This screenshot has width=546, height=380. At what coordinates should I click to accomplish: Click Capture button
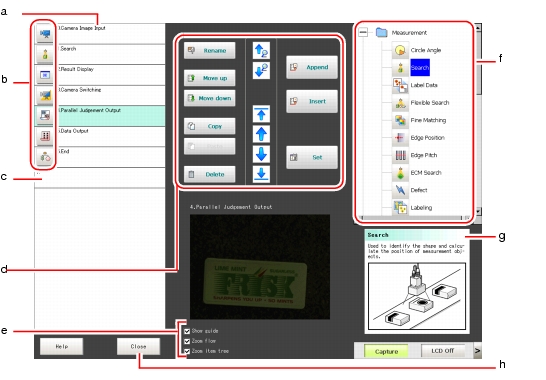(x=386, y=351)
